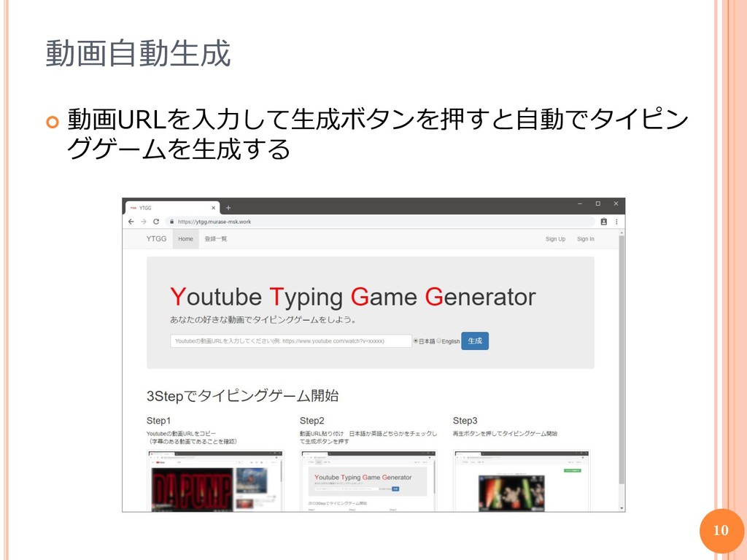The image size is (747, 560).
Task: Click the blue 生成 button
Action: [x=475, y=341]
